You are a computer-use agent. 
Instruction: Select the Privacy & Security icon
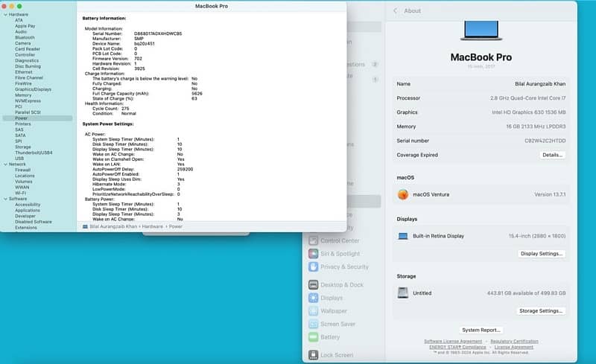coord(313,266)
